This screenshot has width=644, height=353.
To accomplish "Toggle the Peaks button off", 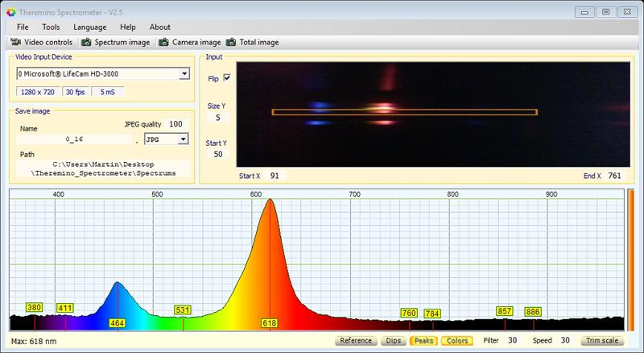I will [x=423, y=341].
